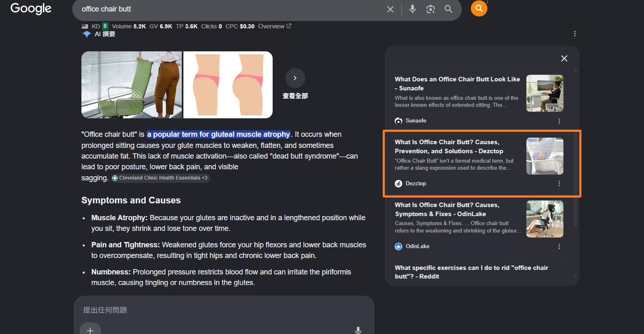Expand images with the right chevron button
This screenshot has height=334, width=644.
(x=295, y=78)
